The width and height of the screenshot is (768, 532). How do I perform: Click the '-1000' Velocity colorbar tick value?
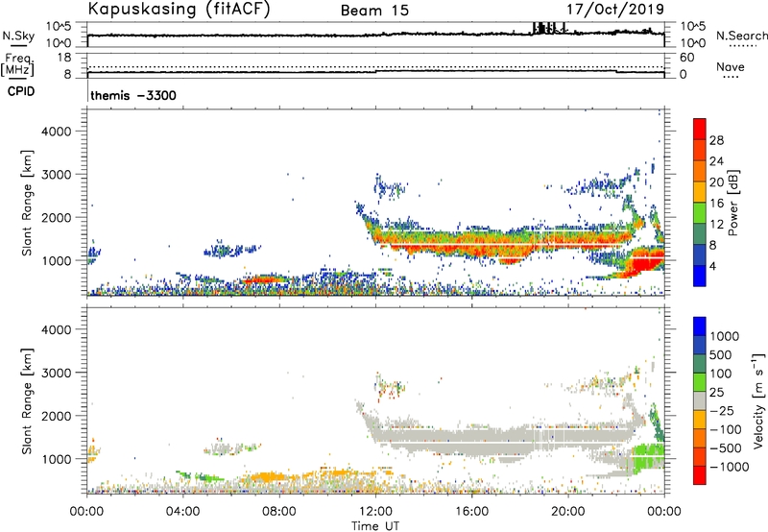click(730, 467)
